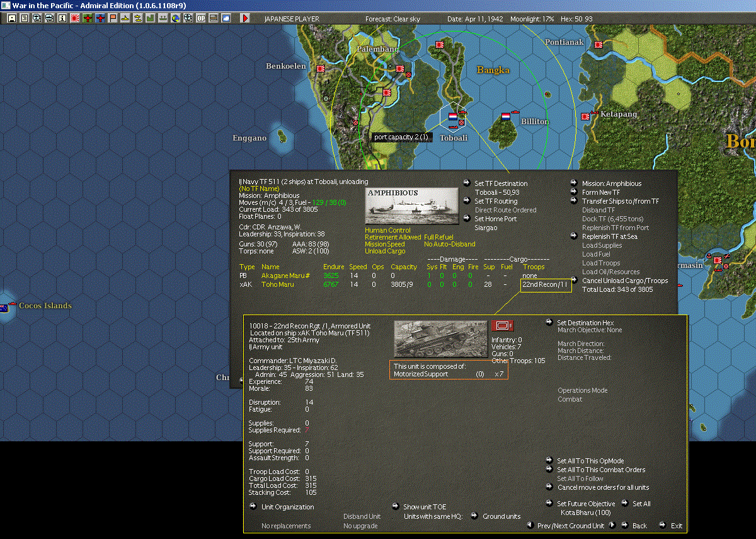This screenshot has height=539, width=756.
Task: Click the Ketapang base flag on map
Action: 587,116
